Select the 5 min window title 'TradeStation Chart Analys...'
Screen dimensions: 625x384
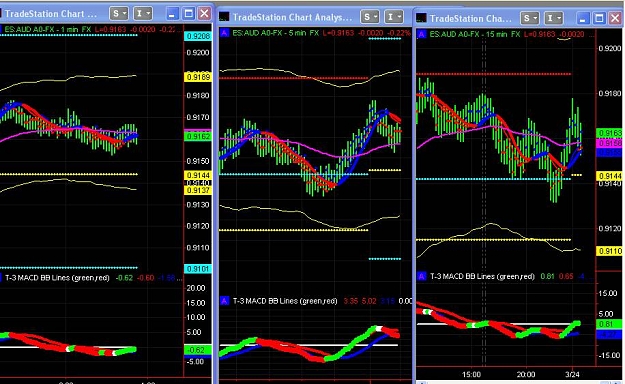click(292, 17)
